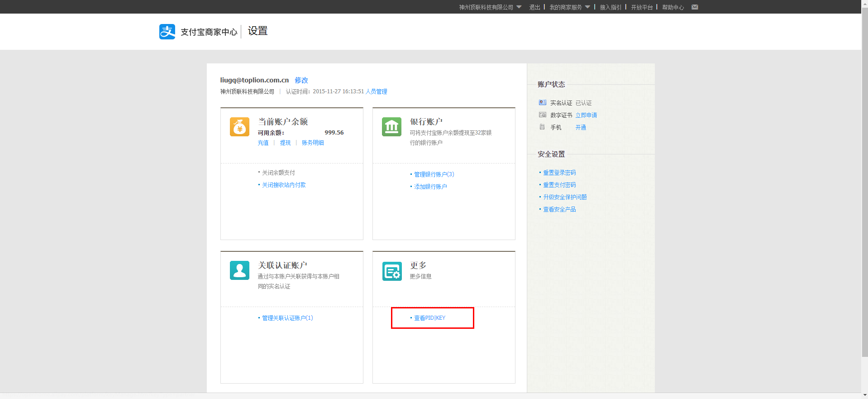Open 接入指引 in top bar
The width and height of the screenshot is (868, 399).
[x=610, y=7]
